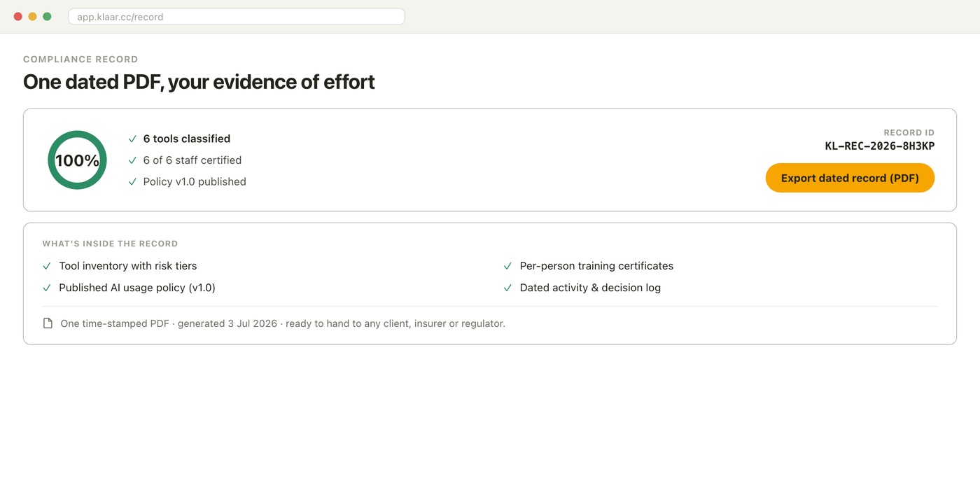Click the 6 of 6 staff certified text
This screenshot has width=980, height=490.
(x=192, y=160)
